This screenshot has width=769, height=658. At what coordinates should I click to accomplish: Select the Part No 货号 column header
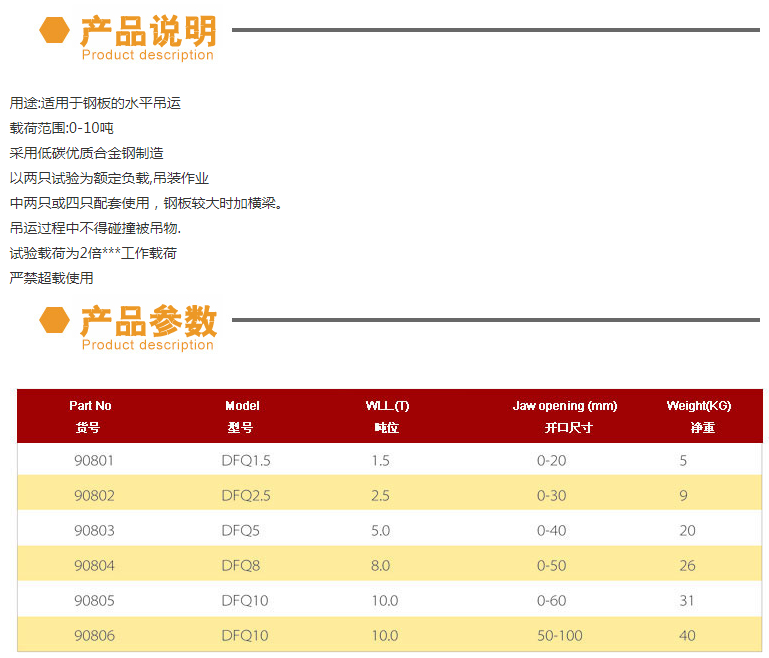click(x=90, y=416)
